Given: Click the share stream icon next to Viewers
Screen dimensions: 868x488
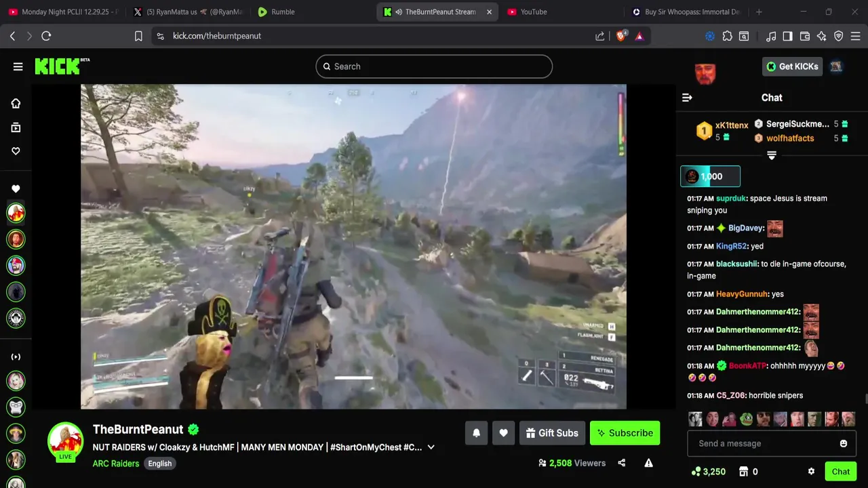Looking at the screenshot, I should coord(622,463).
